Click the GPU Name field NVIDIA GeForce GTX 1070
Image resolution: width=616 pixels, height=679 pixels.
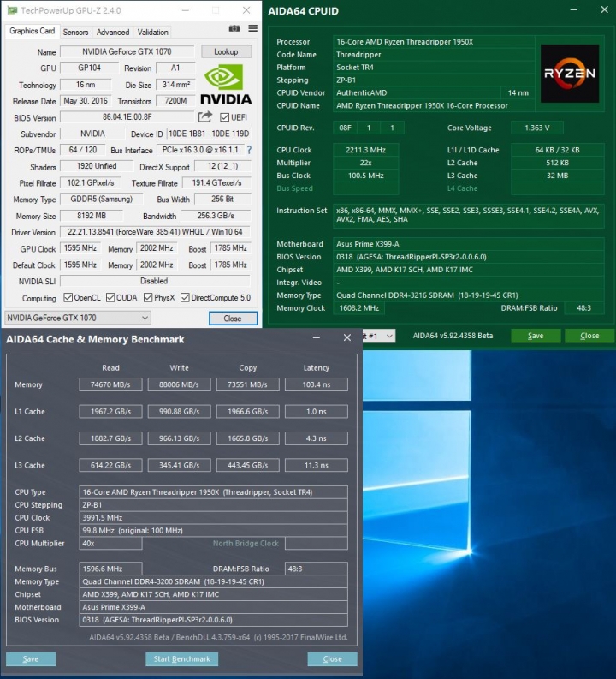(x=127, y=51)
